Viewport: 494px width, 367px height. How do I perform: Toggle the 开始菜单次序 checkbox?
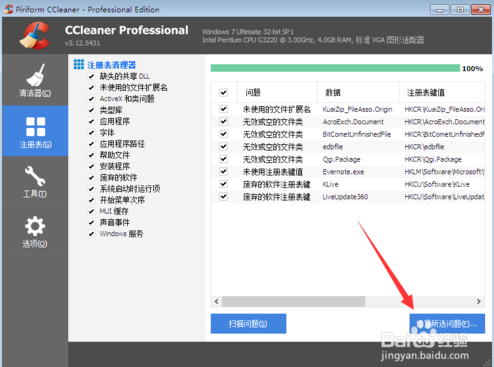91,200
